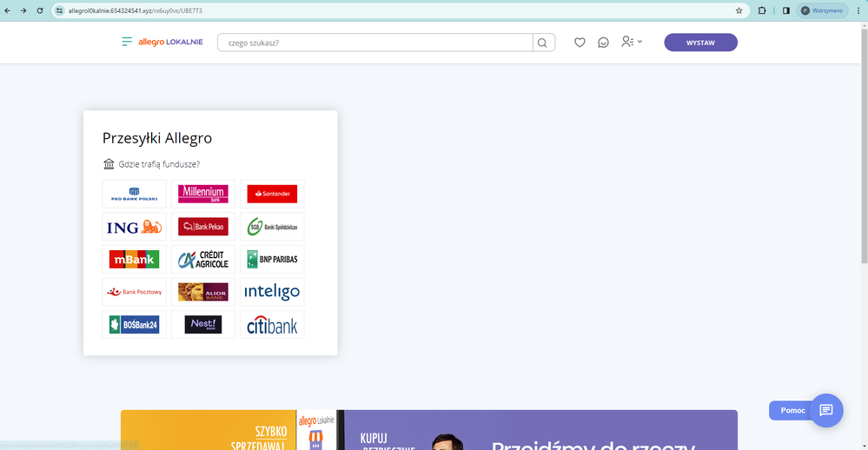The width and height of the screenshot is (868, 450).
Task: Click the promotional banner at page bottom
Action: tap(429, 430)
